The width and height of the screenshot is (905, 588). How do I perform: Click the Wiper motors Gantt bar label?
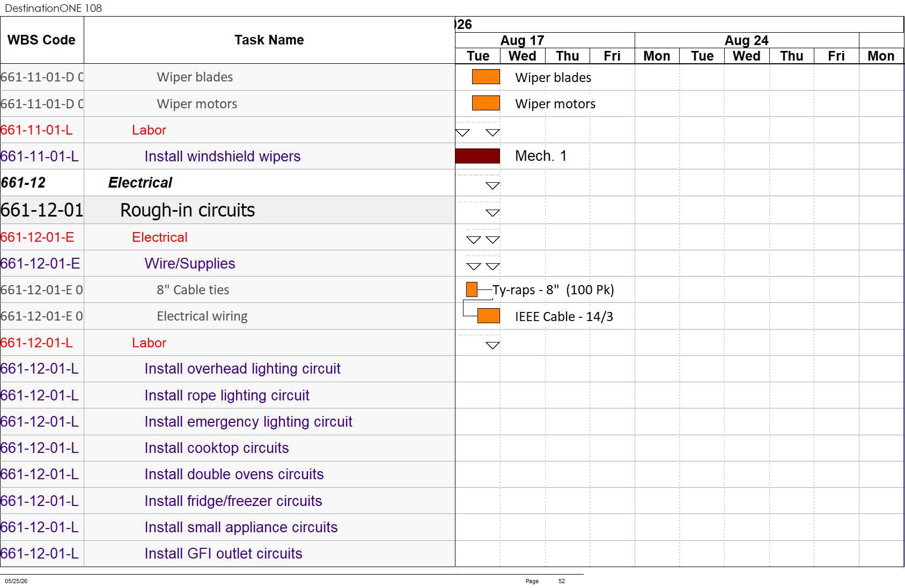pos(555,104)
